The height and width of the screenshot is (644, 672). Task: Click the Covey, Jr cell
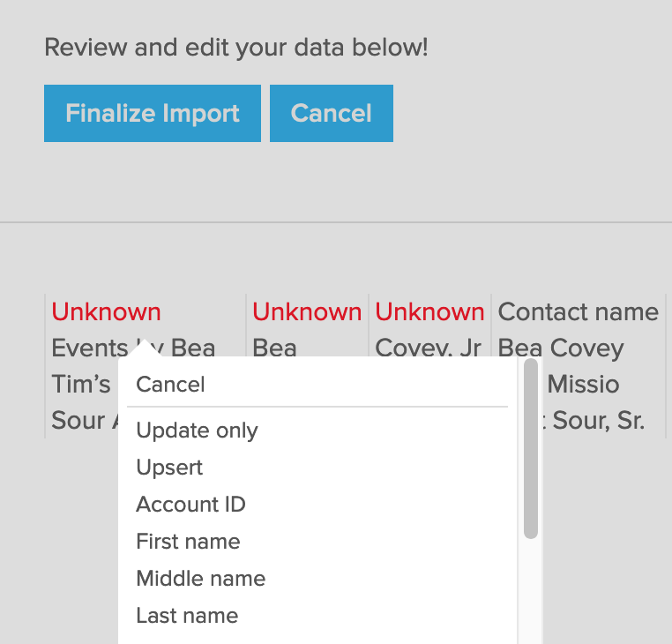pyautogui.click(x=428, y=348)
